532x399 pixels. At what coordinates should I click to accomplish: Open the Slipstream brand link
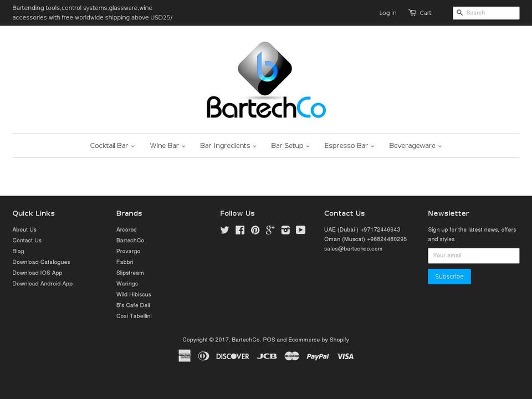[x=130, y=273]
